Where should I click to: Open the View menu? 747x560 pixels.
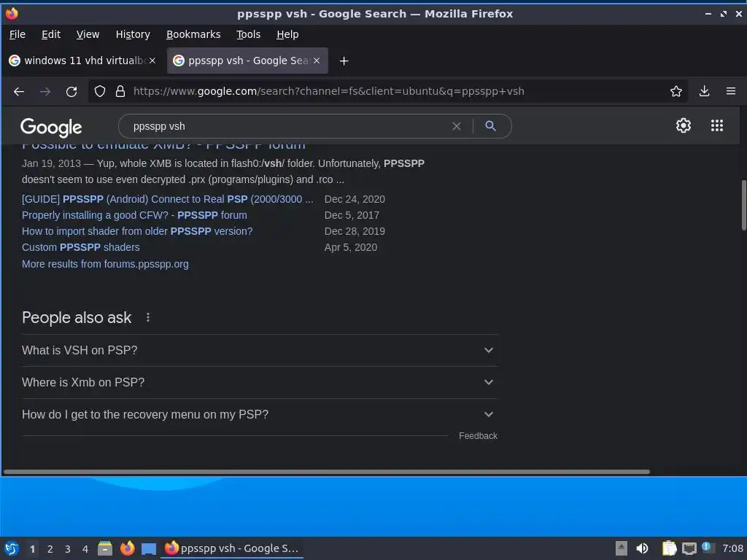click(x=88, y=34)
